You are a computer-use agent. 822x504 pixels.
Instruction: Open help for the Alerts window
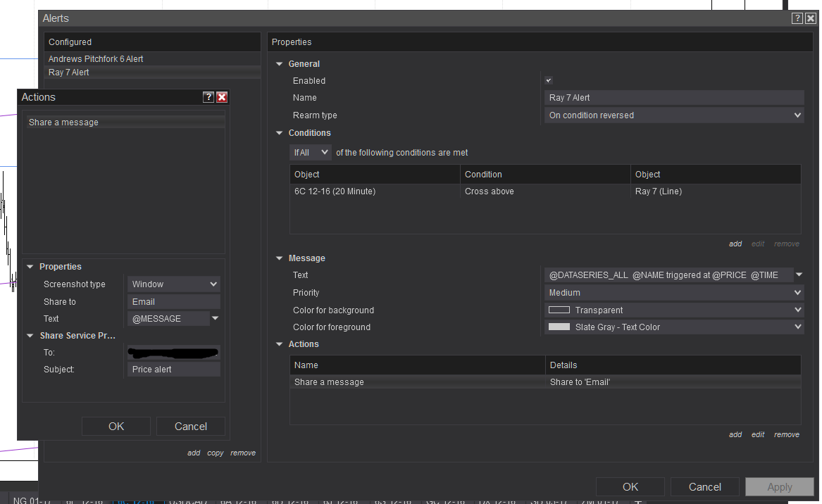pos(797,18)
